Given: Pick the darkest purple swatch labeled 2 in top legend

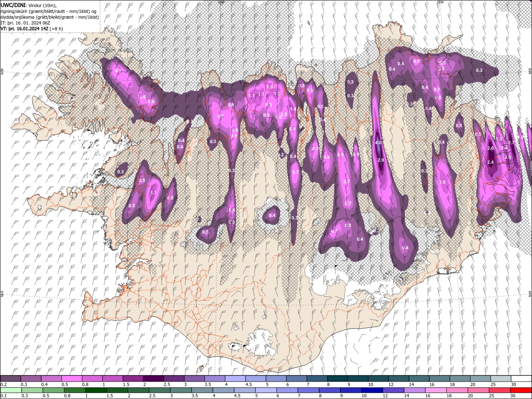Looking at the screenshot, I should pyautogui.click(x=153, y=379).
